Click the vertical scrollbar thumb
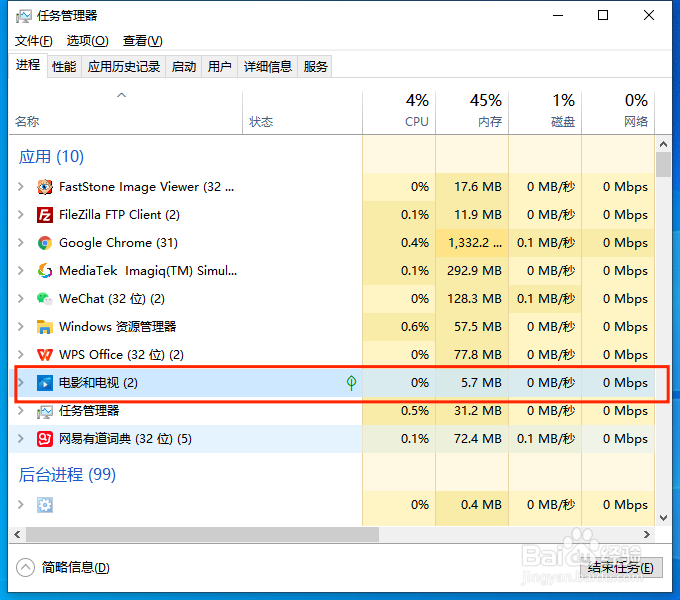This screenshot has height=600, width=680. [664, 165]
